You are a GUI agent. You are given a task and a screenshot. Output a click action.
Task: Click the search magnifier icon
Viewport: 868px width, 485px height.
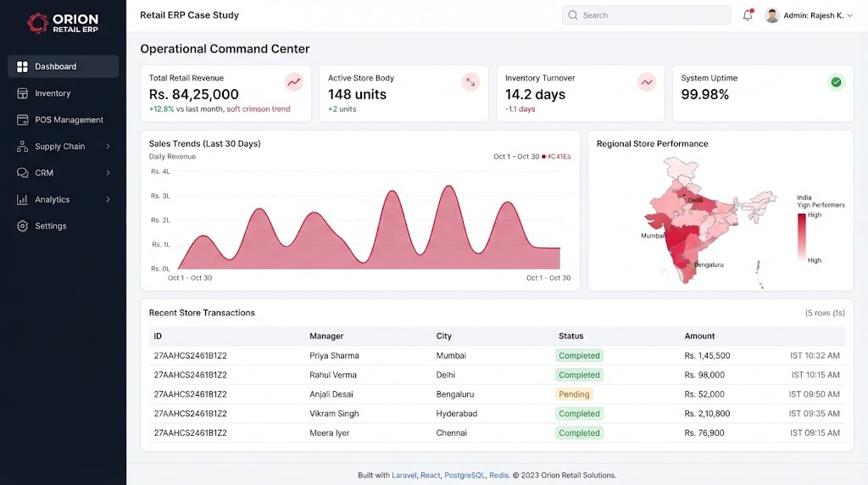[x=573, y=15]
